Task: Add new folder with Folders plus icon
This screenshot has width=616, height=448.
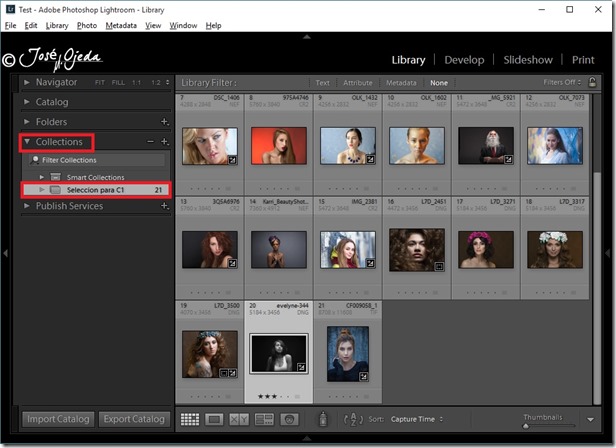Action: 165,122
